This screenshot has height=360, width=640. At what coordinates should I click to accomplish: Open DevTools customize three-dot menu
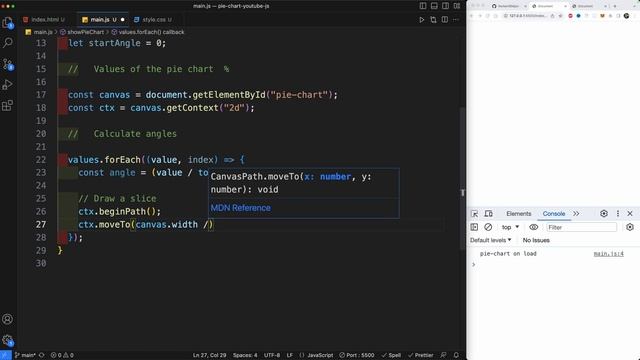coord(618,213)
